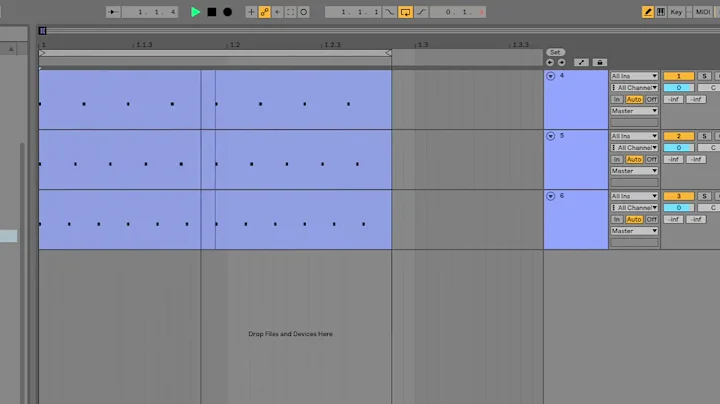Set track 5 monitoring to In
Screen dimensions: 720x404
coord(617,160)
